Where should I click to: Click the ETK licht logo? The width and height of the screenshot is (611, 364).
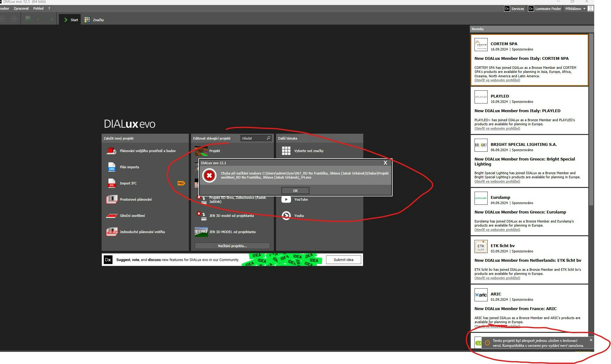tap(481, 247)
